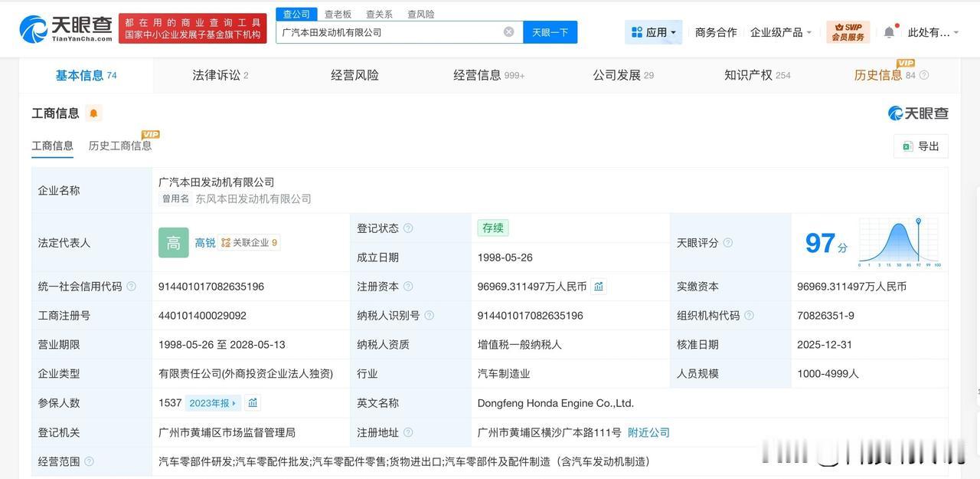This screenshot has height=479, width=980.
Task: Open the chart icon next to 注册资本 value
Action: click(599, 287)
